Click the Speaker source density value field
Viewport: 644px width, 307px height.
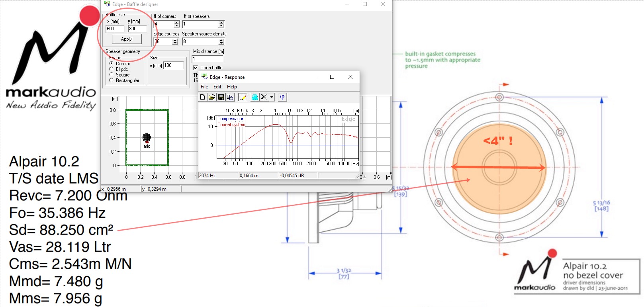[x=201, y=41]
